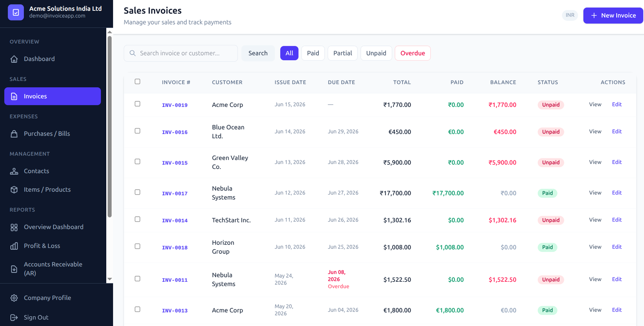Open Company Profile settings
The height and width of the screenshot is (326, 644).
coord(52,298)
